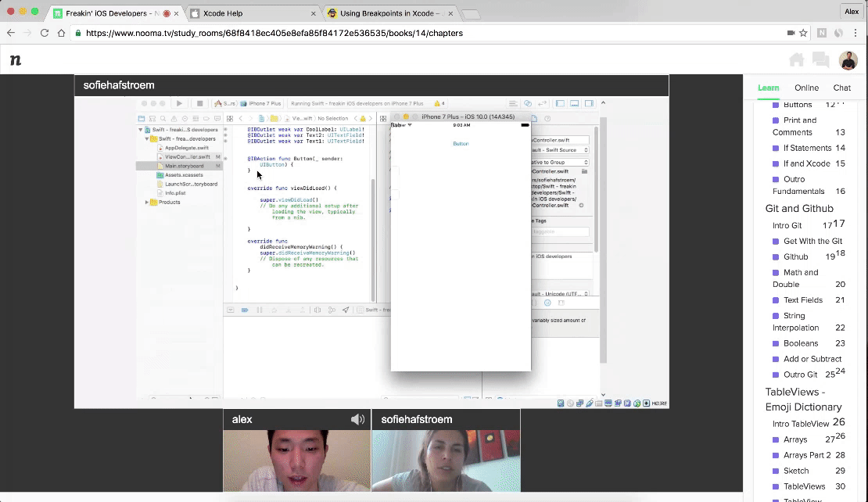Click the N extension icon in toolbar

click(x=822, y=33)
